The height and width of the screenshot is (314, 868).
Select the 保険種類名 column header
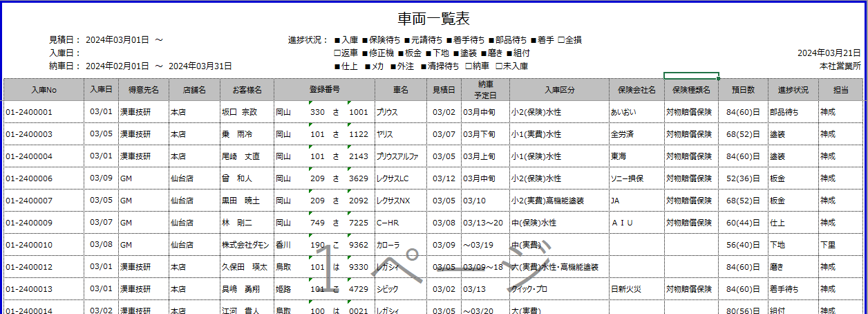(691, 90)
